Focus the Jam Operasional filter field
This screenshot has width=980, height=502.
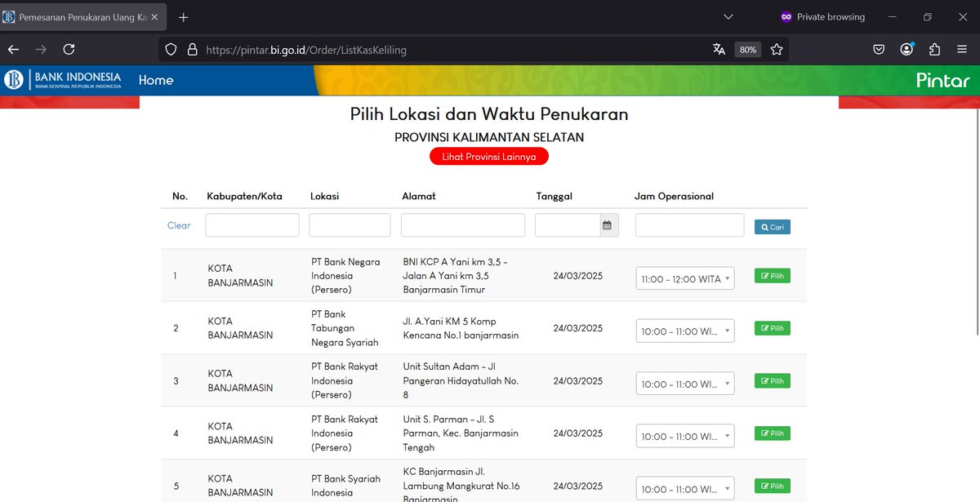689,225
